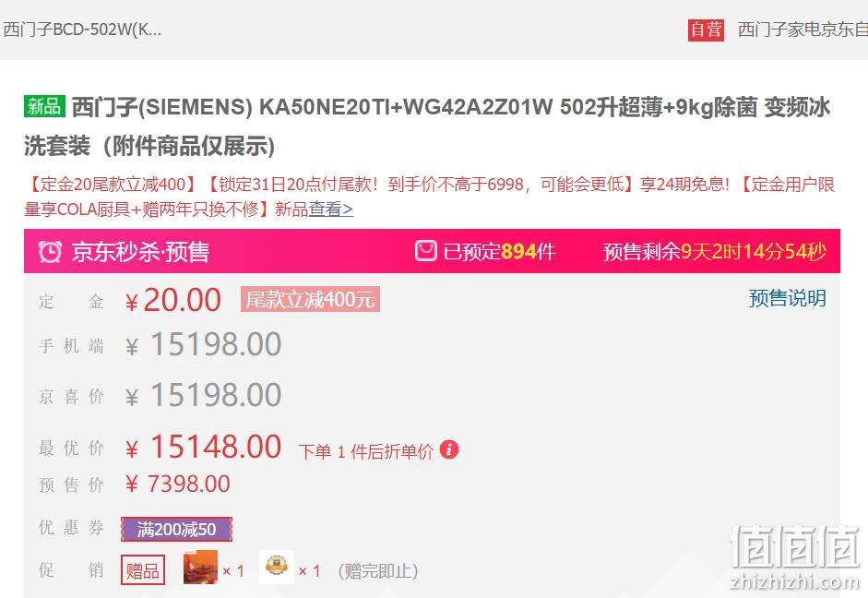Click the 京东秒杀·预售 banner title
Viewport: 868px width, 598px height.
(140, 252)
